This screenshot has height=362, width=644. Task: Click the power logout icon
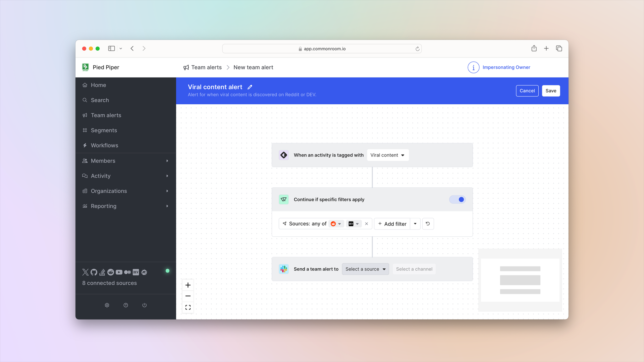pyautogui.click(x=144, y=305)
